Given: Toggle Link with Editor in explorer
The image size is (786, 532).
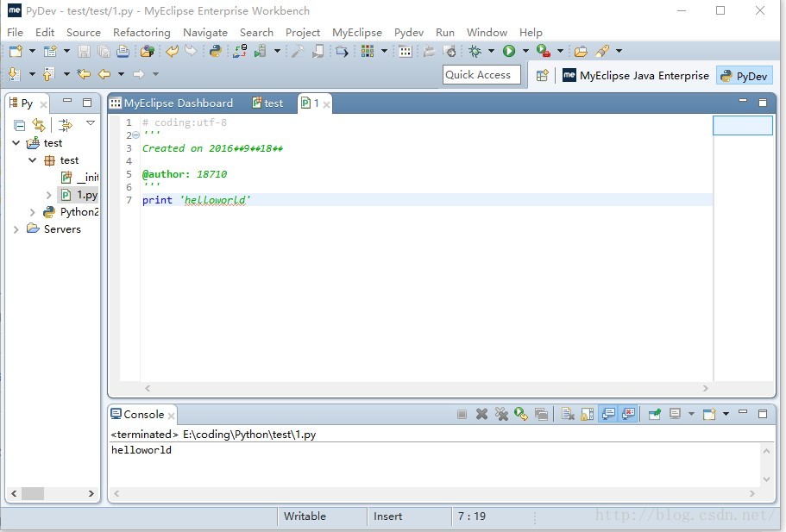Looking at the screenshot, I should [39, 125].
